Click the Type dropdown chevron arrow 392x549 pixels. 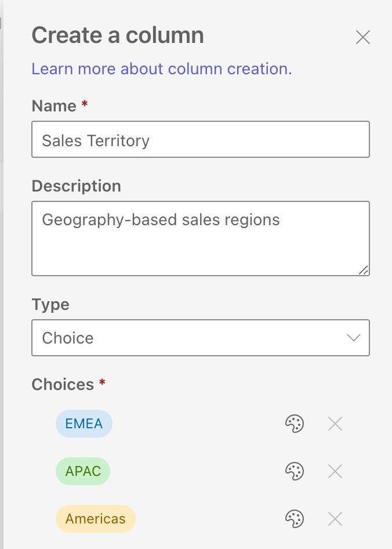353,338
